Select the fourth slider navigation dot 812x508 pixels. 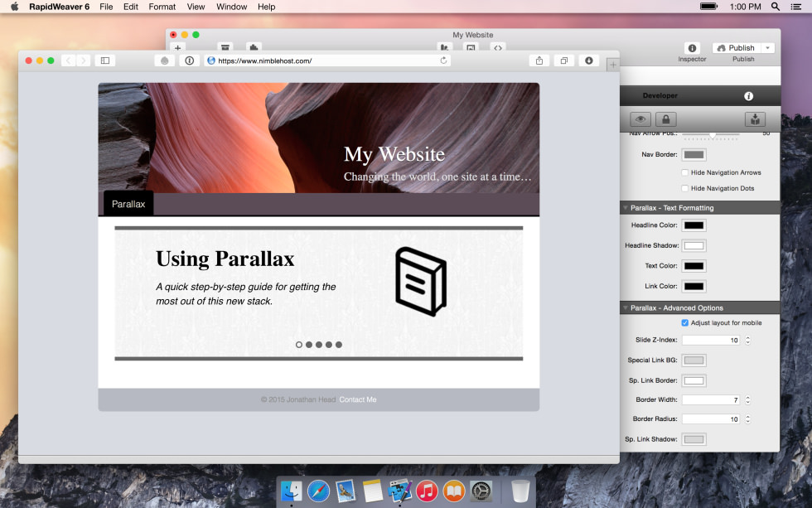click(328, 345)
